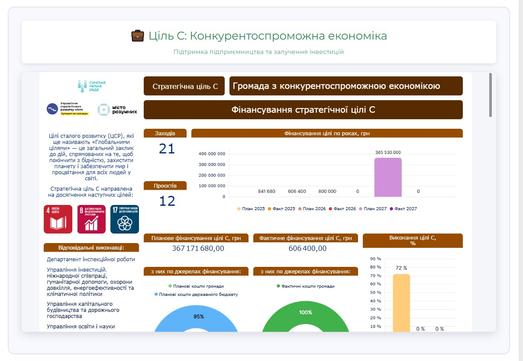Toggle 'Планові кошти громади' legend item
Screen dimensions: 523x361
click(x=196, y=286)
